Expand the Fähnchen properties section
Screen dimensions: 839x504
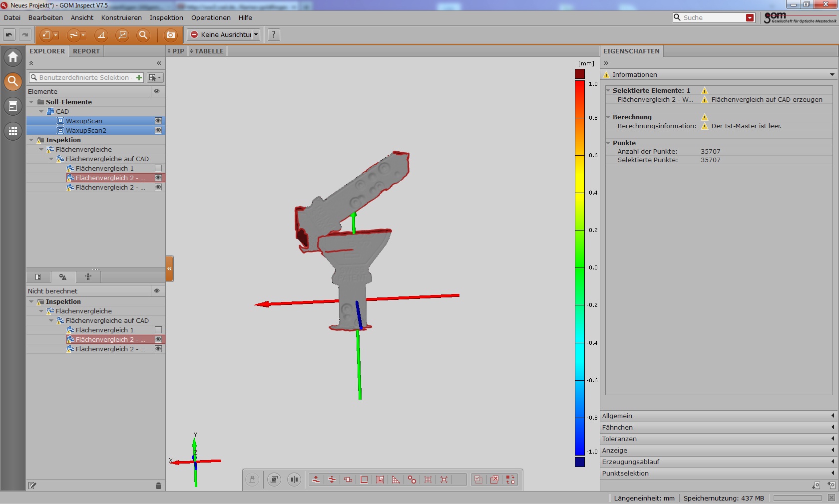719,427
